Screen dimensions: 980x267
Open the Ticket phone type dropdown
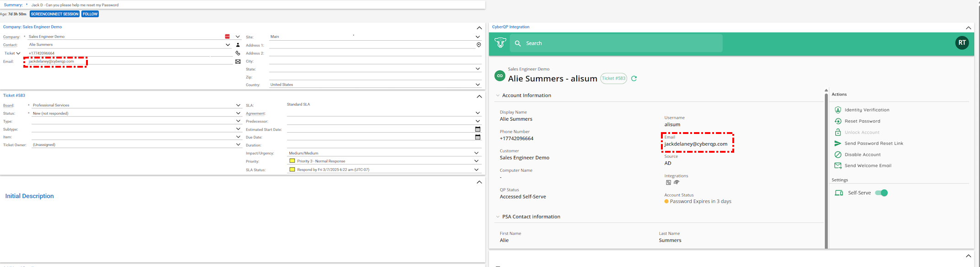pos(18,53)
